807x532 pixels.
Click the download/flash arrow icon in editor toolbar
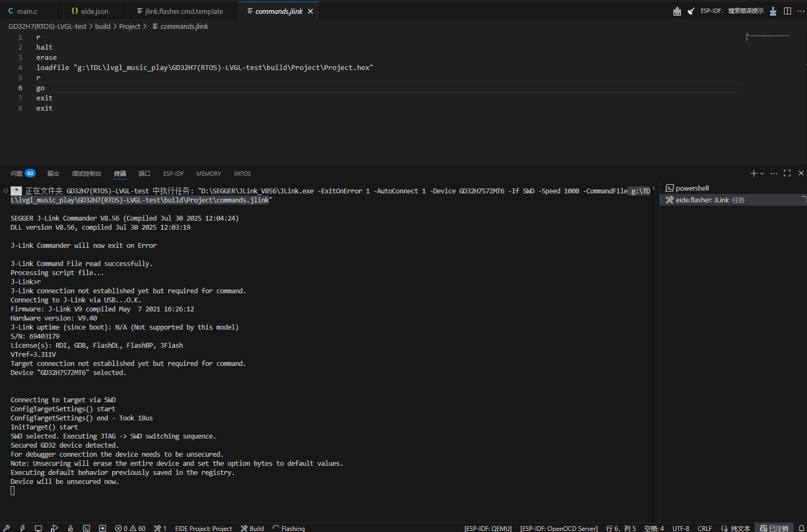pos(773,11)
